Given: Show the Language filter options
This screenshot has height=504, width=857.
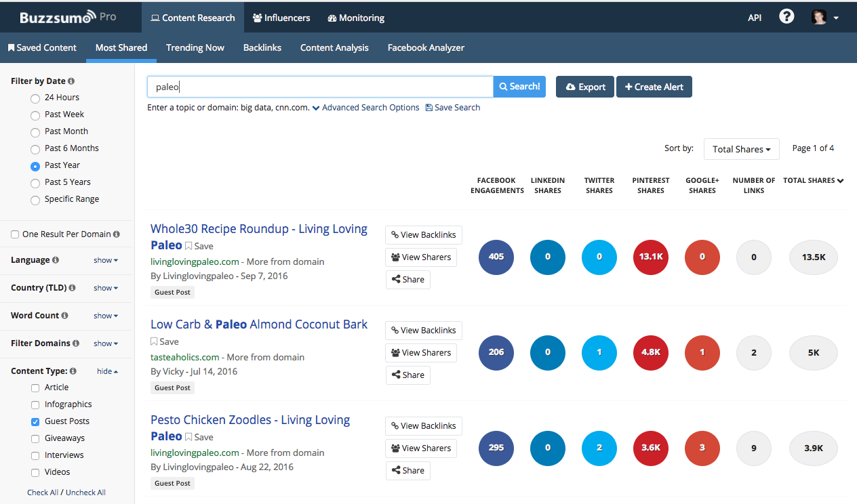Looking at the screenshot, I should [106, 260].
